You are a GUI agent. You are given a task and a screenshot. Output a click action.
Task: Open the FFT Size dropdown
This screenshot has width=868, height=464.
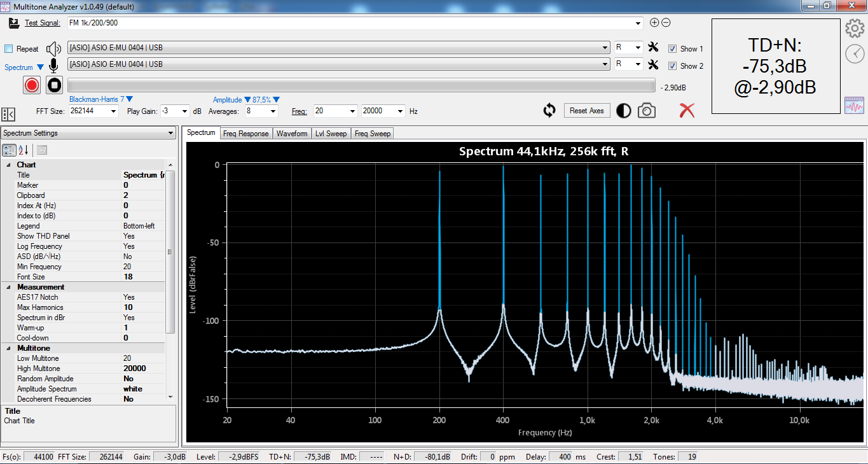pyautogui.click(x=114, y=111)
